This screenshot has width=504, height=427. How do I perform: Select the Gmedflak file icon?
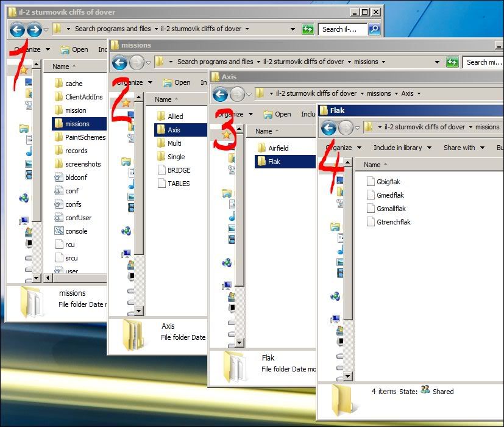tap(371, 195)
